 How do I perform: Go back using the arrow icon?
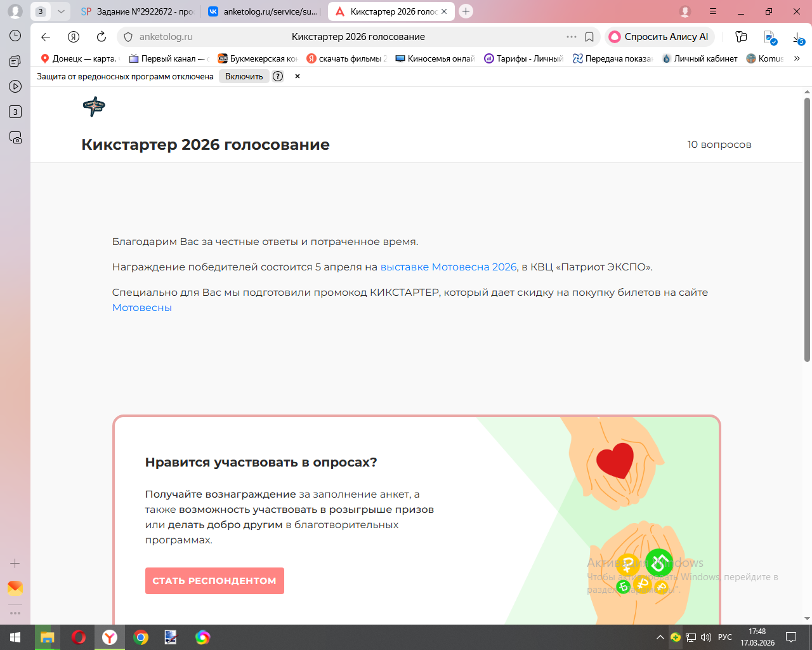46,37
